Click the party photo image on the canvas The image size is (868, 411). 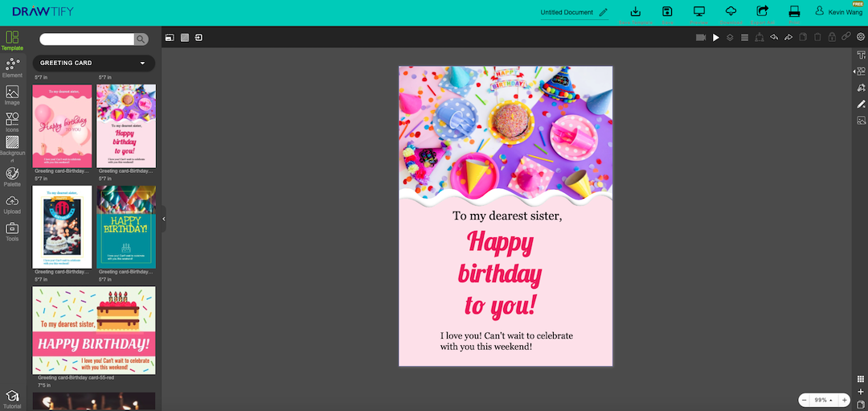(x=506, y=133)
